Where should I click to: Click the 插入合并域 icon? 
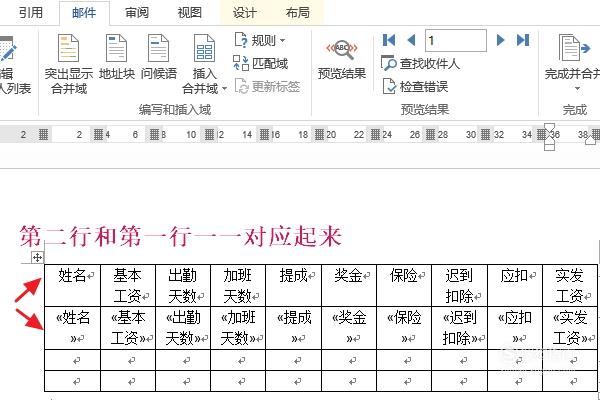[x=204, y=48]
